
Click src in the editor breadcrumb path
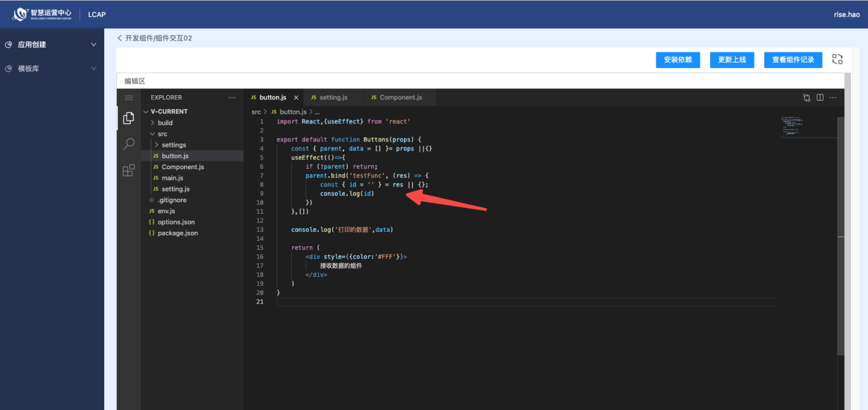[x=256, y=112]
